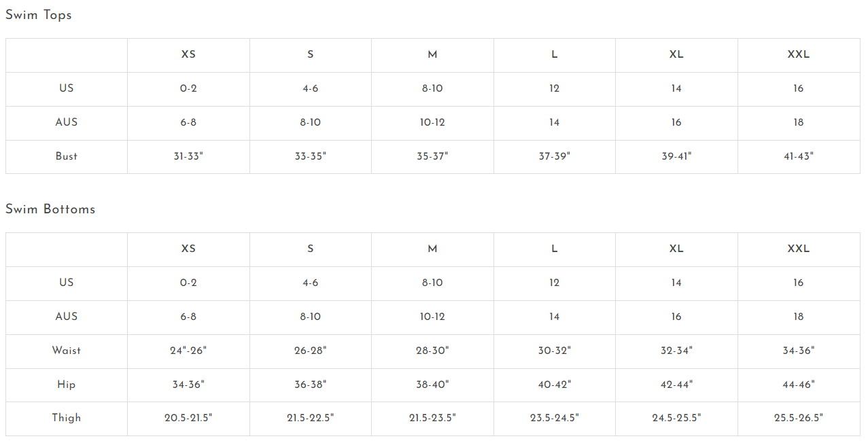Click the 38-40" hip measurement cell
Viewport: 868px width, 445px height.
[x=432, y=385]
